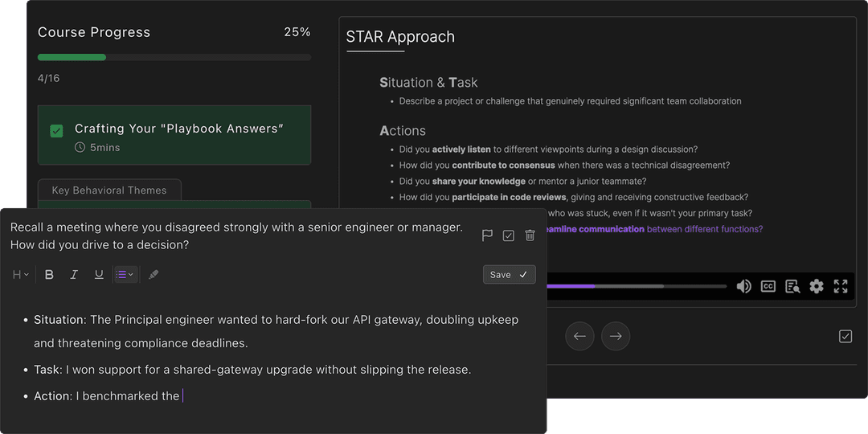Underline text in the note editor
Screen dimensions: 868x434
tap(99, 275)
